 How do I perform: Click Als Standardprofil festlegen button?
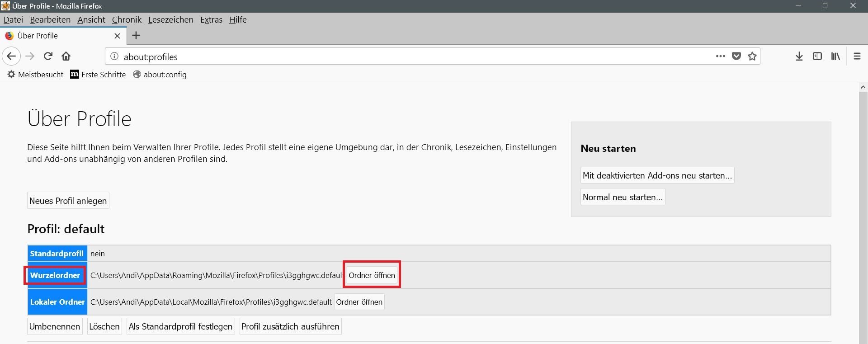click(180, 326)
